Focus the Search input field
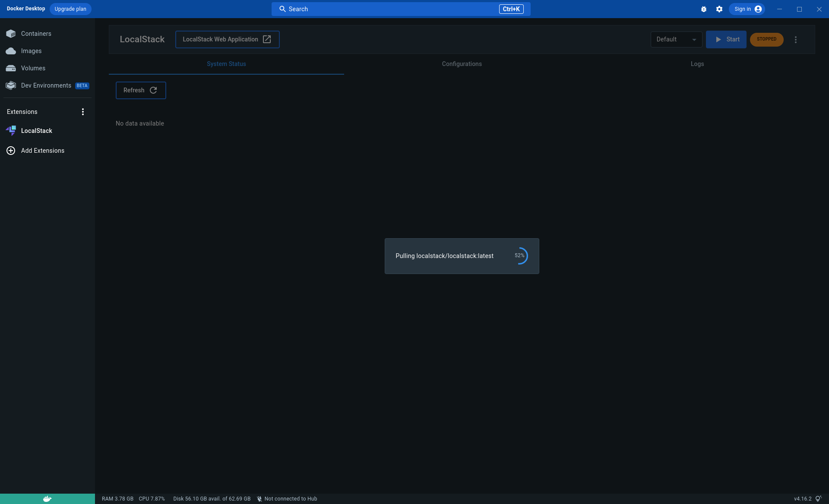Image resolution: width=829 pixels, height=504 pixels. (389, 9)
